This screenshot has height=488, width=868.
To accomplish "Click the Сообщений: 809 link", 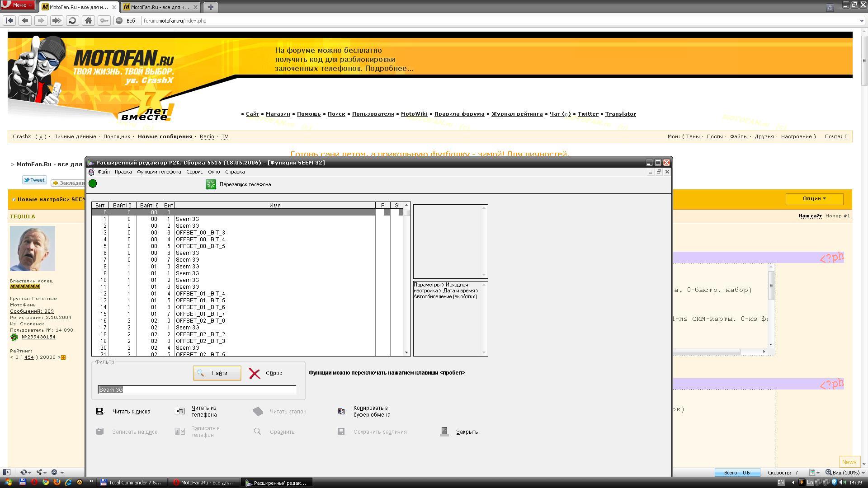I will point(32,311).
